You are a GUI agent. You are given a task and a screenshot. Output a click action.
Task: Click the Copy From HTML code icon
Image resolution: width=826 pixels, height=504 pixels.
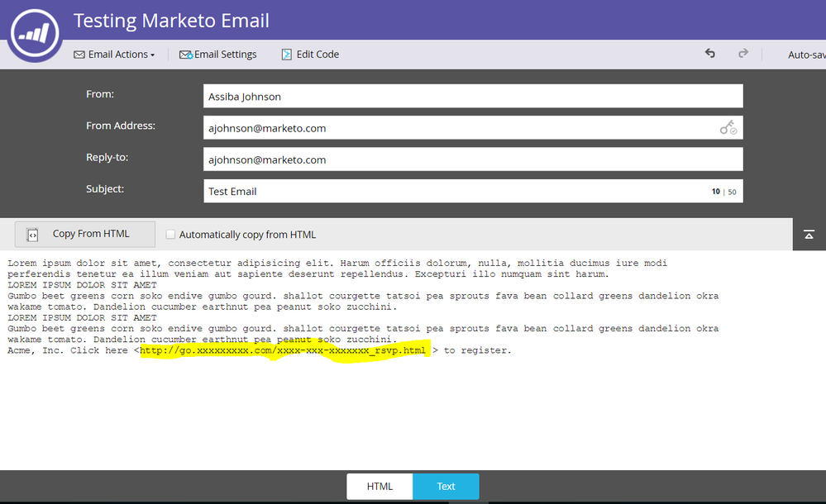pyautogui.click(x=32, y=235)
